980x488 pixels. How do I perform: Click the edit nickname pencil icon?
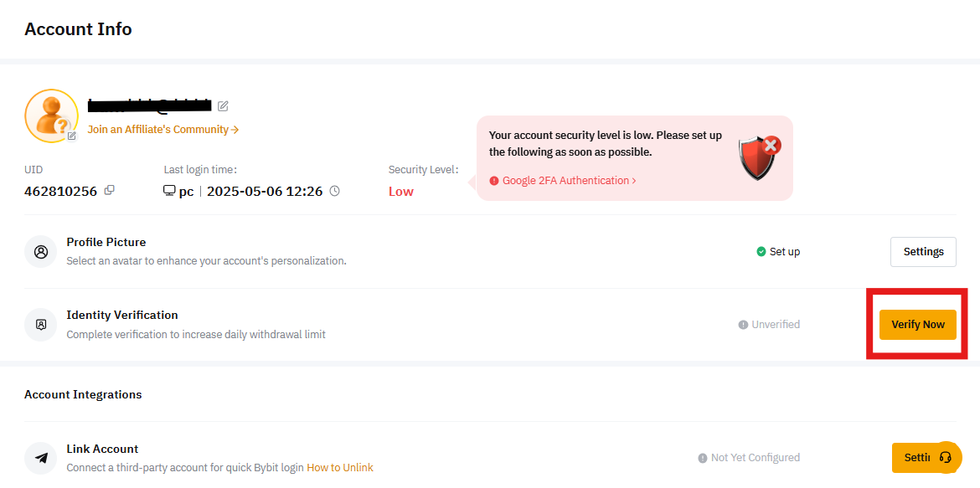tap(223, 106)
